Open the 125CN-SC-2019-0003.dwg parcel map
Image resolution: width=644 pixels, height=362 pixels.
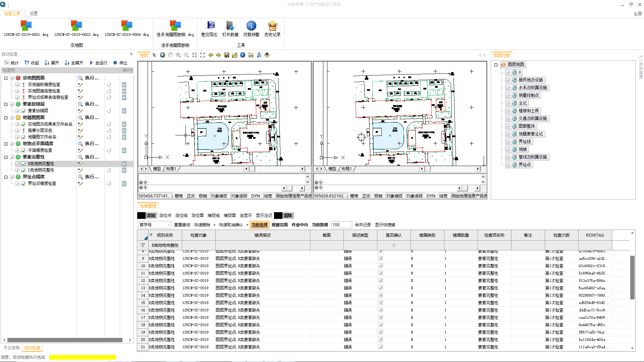pos(76,28)
